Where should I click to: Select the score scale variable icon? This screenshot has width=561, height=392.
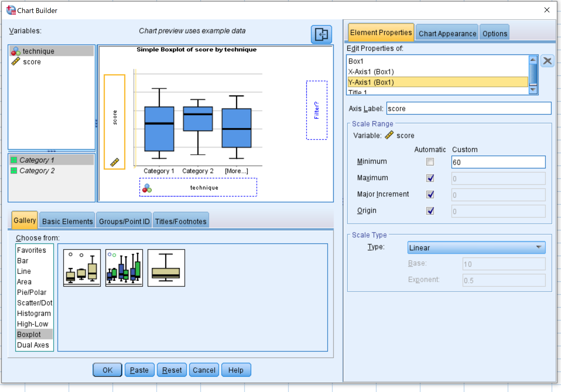[x=16, y=62]
